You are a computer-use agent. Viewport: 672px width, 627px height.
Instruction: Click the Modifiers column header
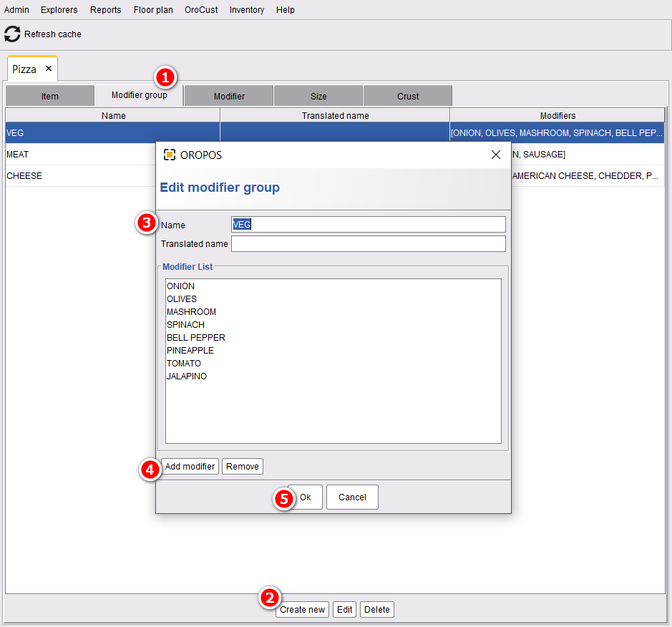point(557,116)
